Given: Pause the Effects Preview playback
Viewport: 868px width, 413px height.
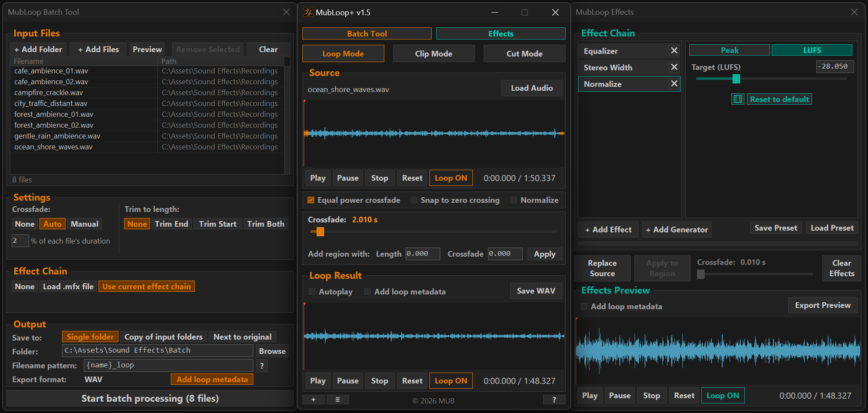Looking at the screenshot, I should click(619, 396).
